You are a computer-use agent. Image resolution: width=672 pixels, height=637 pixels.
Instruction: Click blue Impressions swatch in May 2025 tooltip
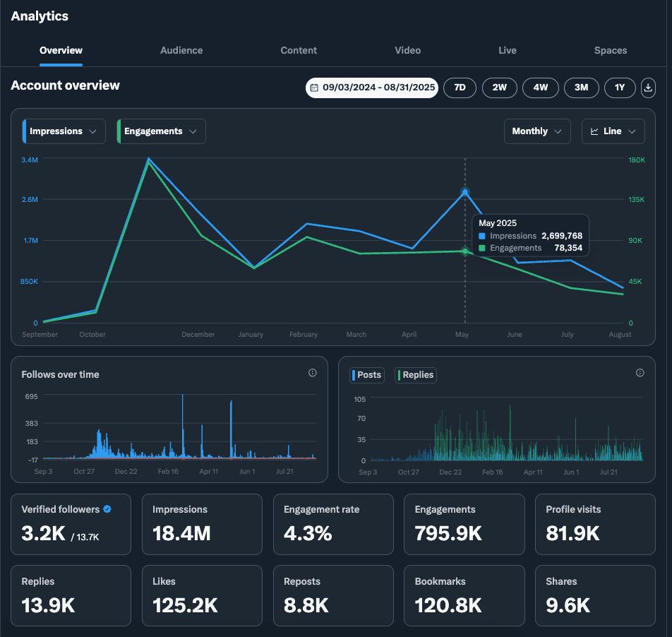click(482, 236)
